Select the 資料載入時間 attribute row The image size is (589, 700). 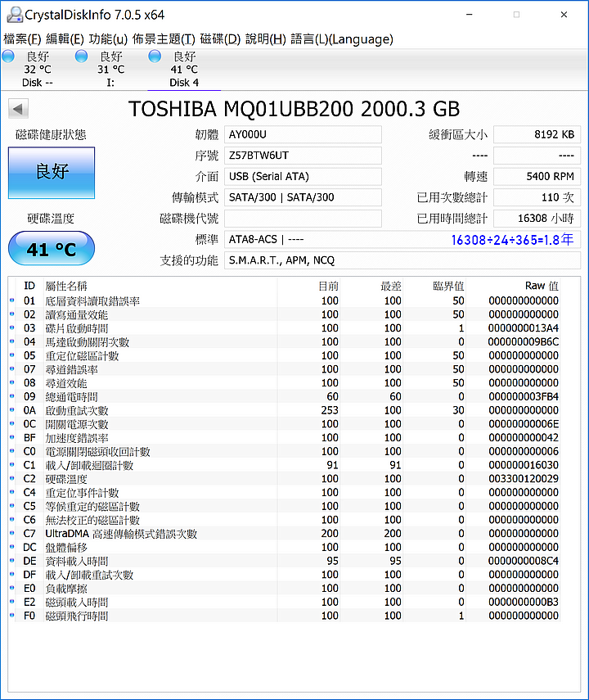click(x=284, y=561)
